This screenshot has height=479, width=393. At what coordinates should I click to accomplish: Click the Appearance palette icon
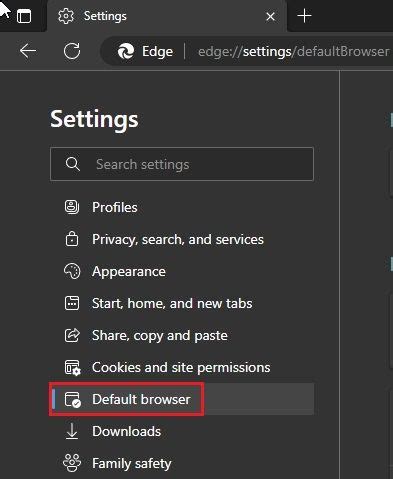pos(72,271)
